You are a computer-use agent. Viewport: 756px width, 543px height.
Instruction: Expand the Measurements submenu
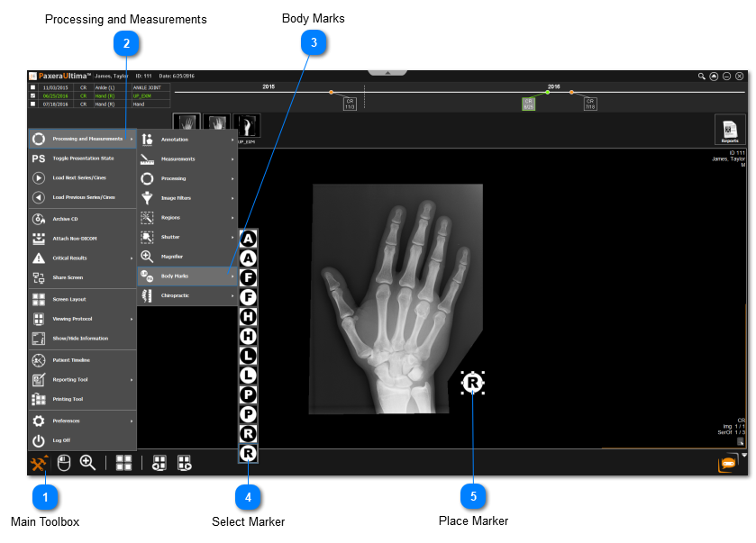point(187,159)
